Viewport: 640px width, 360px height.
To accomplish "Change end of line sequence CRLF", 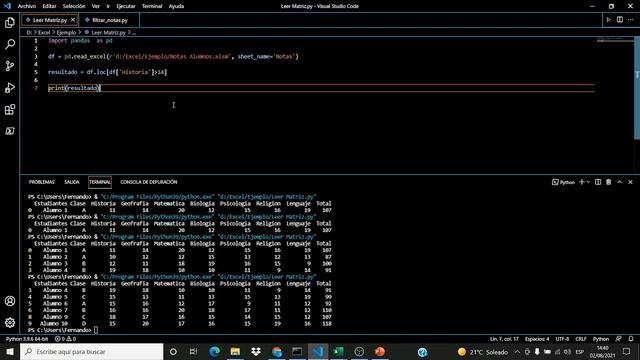I will [x=581, y=339].
